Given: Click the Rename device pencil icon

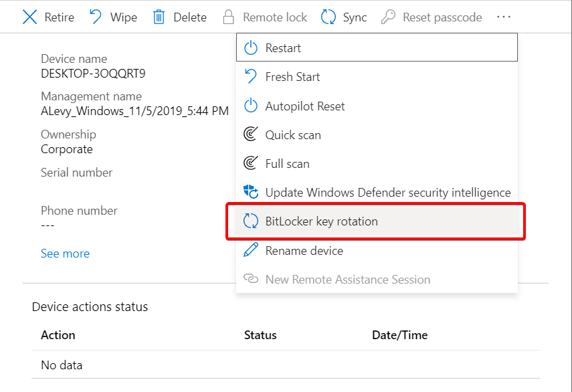Looking at the screenshot, I should tap(251, 250).
